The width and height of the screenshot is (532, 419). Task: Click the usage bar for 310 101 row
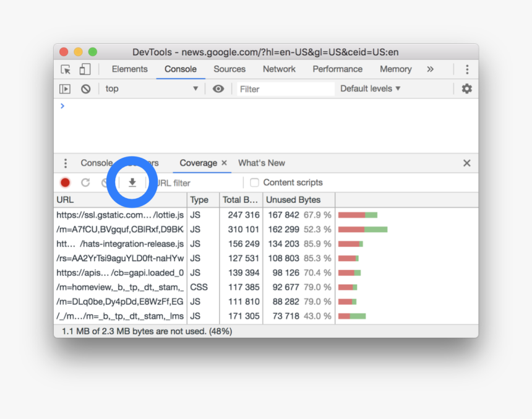[x=363, y=230]
